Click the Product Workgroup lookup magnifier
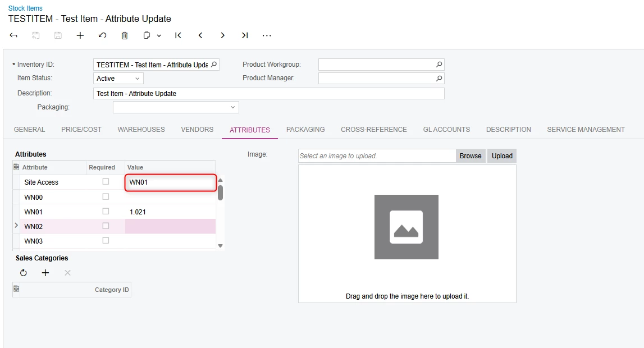 pyautogui.click(x=439, y=65)
